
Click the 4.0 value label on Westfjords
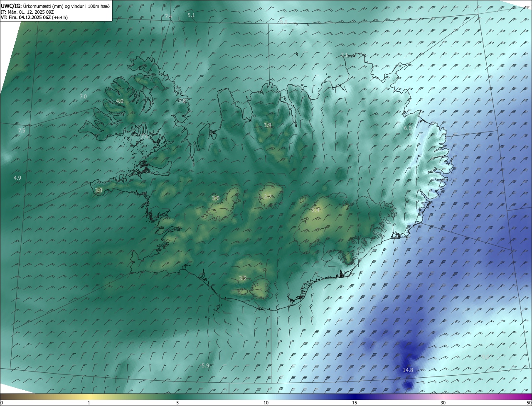(x=120, y=101)
